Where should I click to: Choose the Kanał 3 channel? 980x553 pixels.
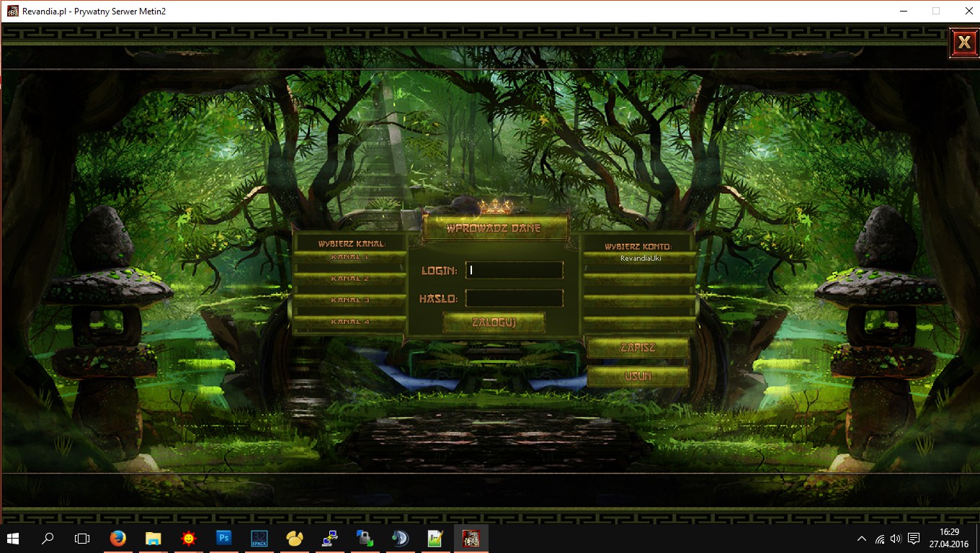tap(349, 301)
